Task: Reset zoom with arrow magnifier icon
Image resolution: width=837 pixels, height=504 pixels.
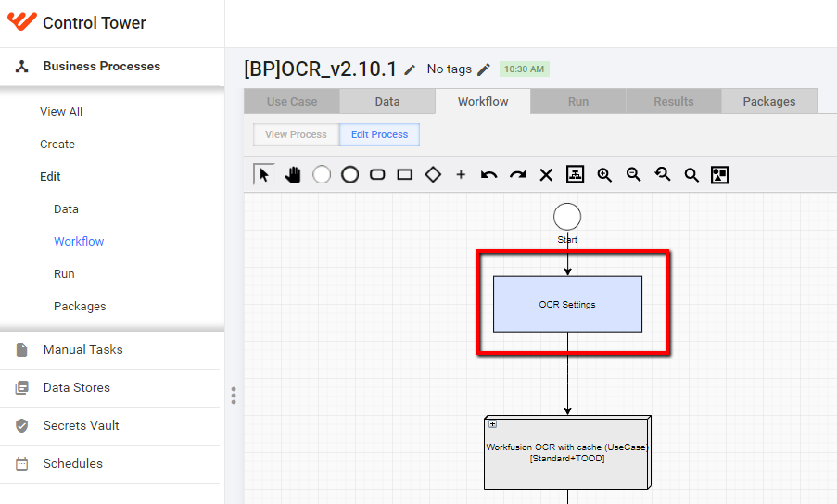Action: (x=663, y=174)
